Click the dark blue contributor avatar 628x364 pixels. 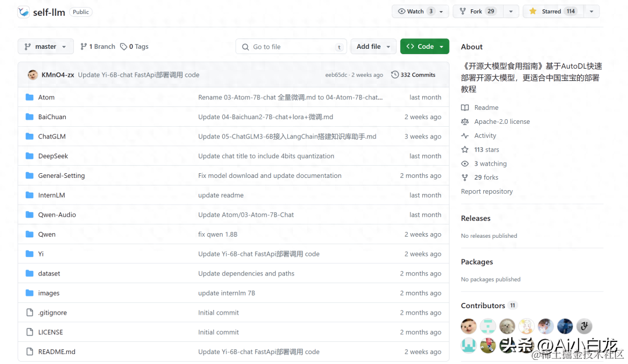pyautogui.click(x=565, y=326)
